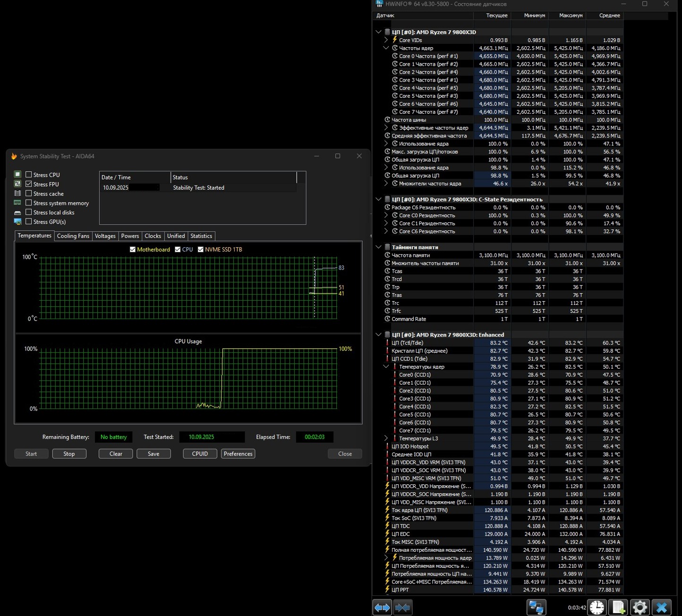
Task: Select the 'Stability Test: Started' log entry
Action: point(198,188)
